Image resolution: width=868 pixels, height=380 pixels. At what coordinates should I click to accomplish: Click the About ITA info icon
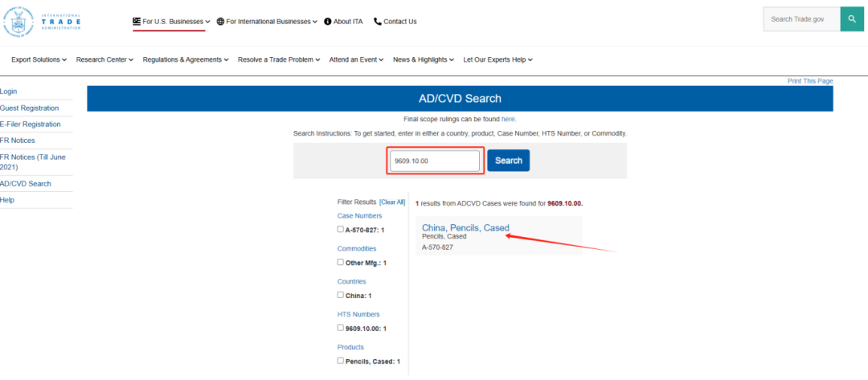pyautogui.click(x=328, y=22)
